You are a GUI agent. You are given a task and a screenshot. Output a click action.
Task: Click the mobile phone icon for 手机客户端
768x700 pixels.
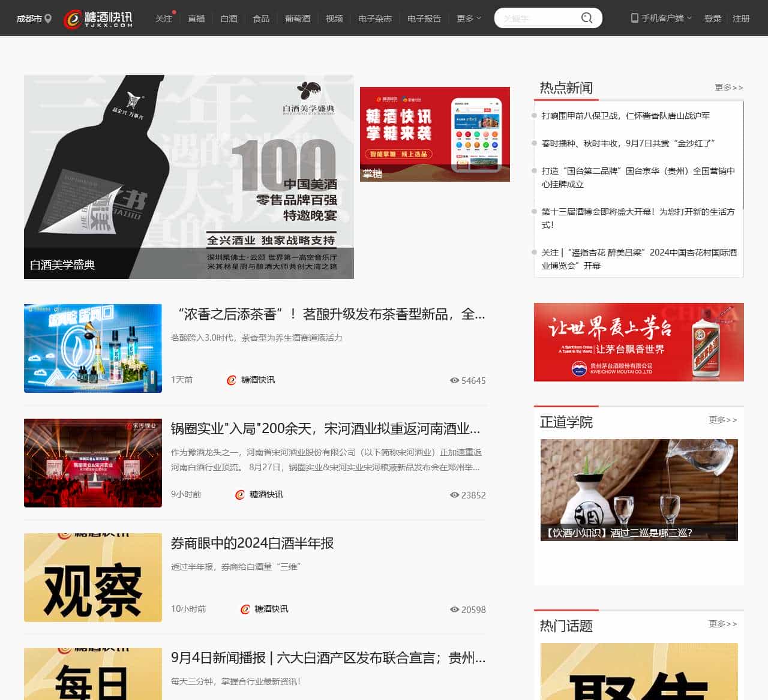634,18
